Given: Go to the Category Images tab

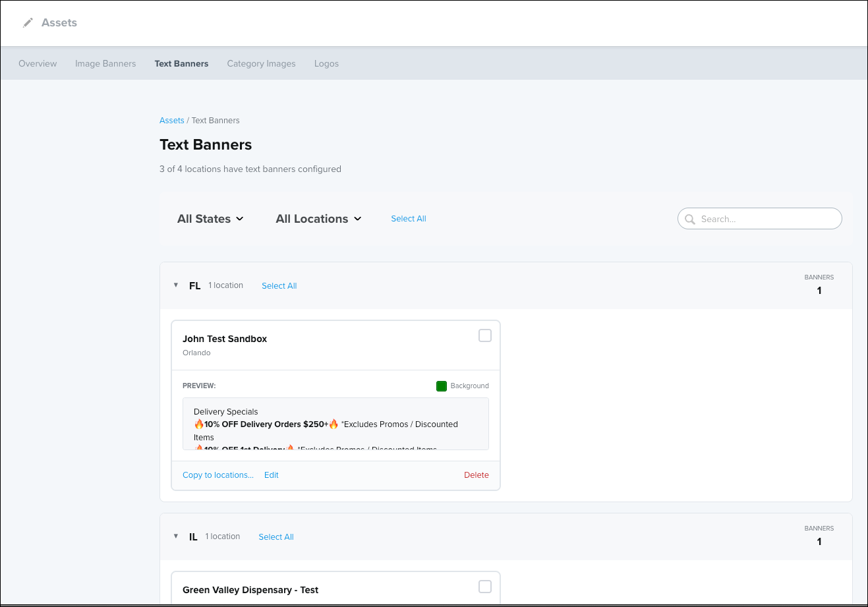Looking at the screenshot, I should 261,63.
